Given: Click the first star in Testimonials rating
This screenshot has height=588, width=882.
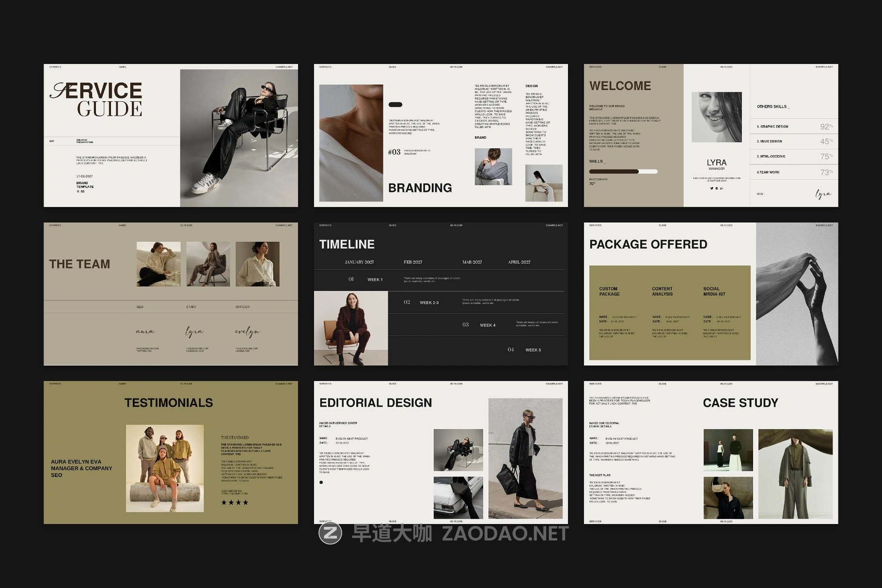Looking at the screenshot, I should pos(224,502).
